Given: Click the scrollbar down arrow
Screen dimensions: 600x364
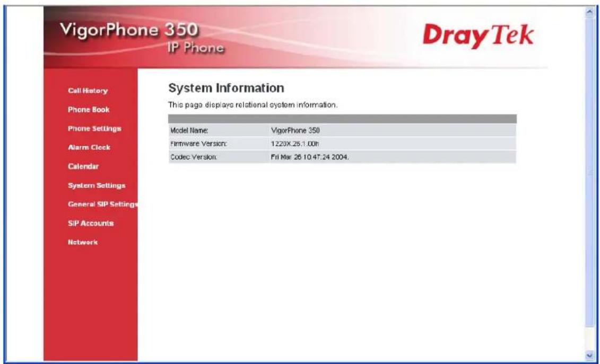Looking at the screenshot, I should (x=589, y=354).
